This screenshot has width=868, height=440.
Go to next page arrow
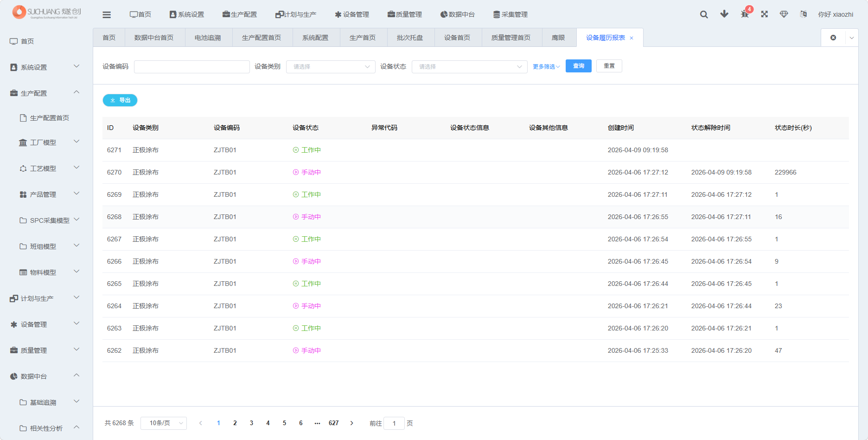coord(352,423)
